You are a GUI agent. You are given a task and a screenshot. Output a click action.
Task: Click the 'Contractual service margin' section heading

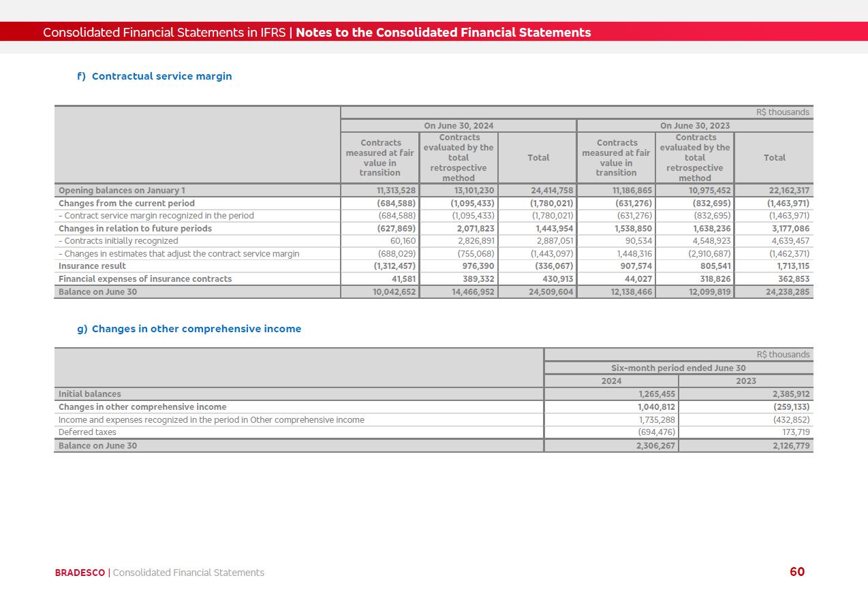click(x=161, y=76)
